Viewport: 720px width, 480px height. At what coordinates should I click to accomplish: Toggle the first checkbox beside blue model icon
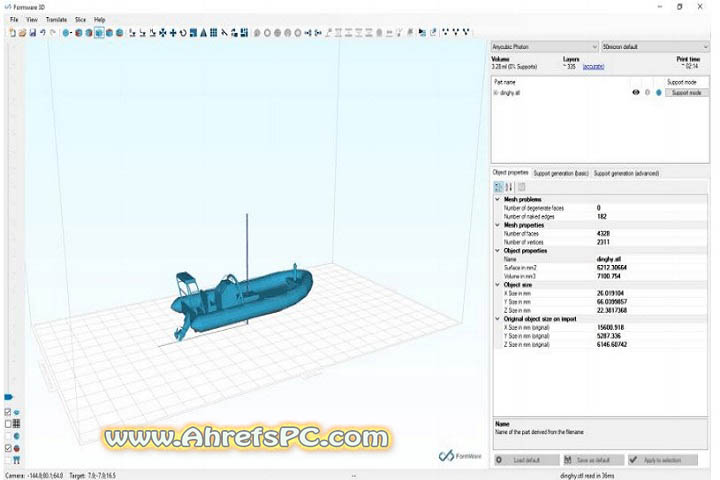pyautogui.click(x=8, y=412)
